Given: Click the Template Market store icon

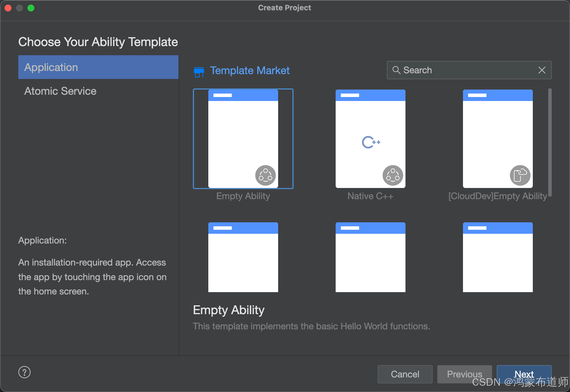Looking at the screenshot, I should [199, 72].
